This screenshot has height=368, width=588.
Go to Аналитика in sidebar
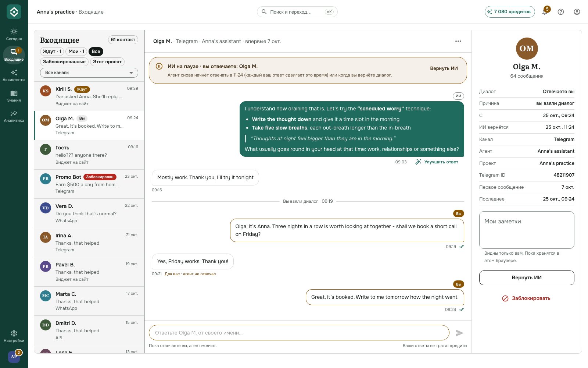click(14, 116)
